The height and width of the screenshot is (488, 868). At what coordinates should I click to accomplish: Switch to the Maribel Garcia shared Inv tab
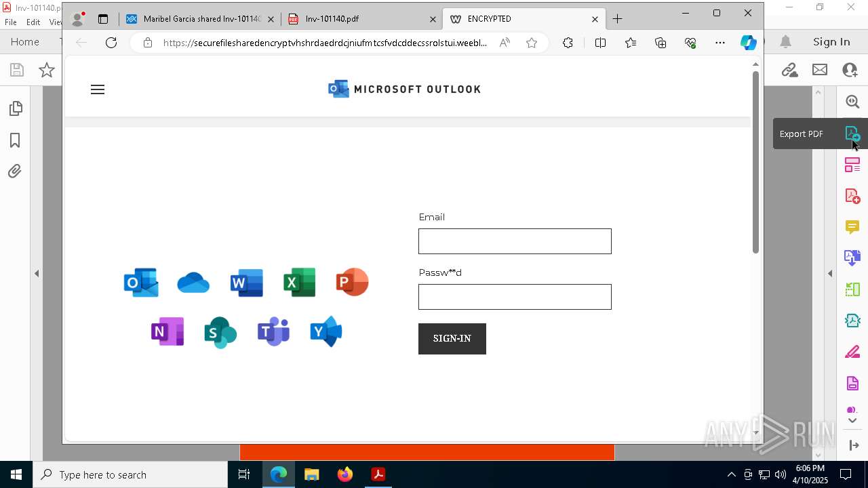pyautogui.click(x=200, y=19)
